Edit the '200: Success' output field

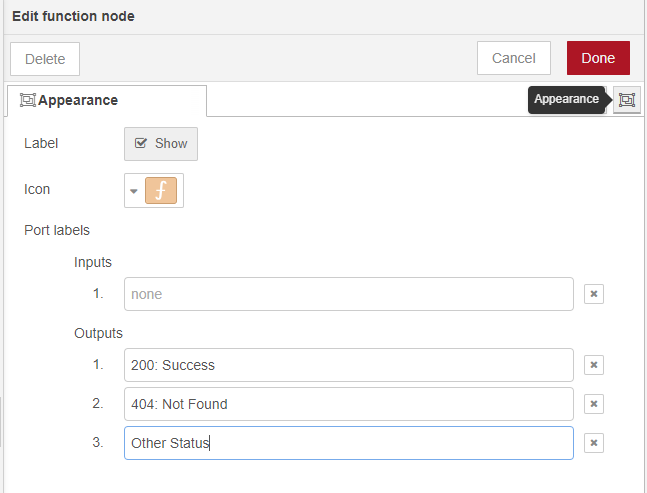pyautogui.click(x=348, y=365)
